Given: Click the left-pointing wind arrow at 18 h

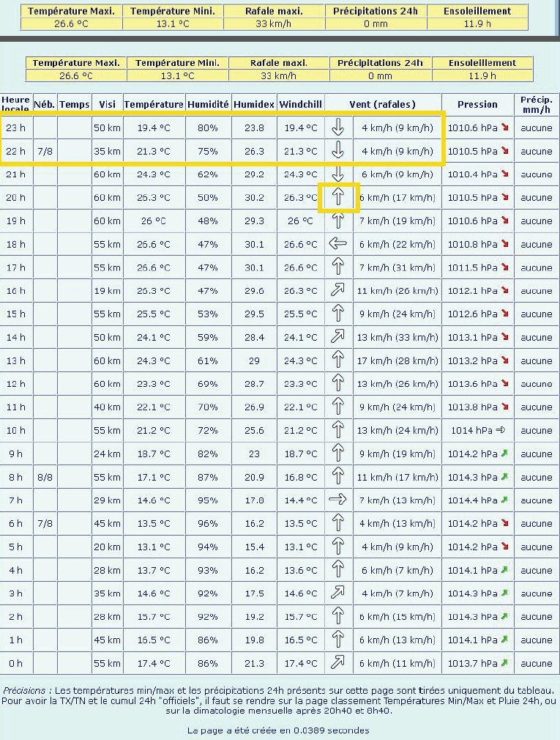Looking at the screenshot, I should (x=337, y=244).
